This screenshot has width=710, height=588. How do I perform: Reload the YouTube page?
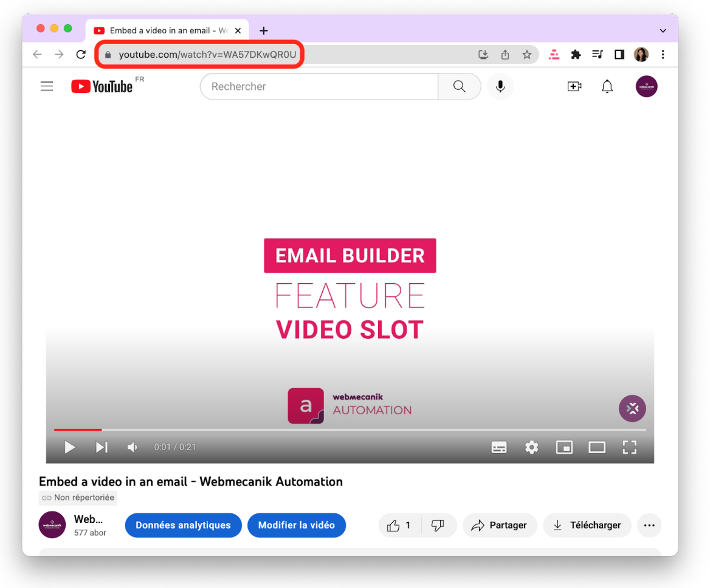[x=81, y=55]
